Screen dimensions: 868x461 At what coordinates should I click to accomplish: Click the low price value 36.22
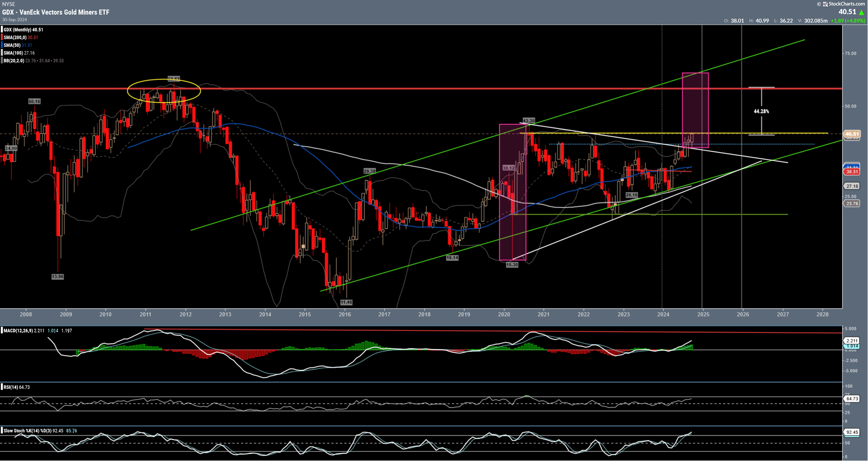coord(786,21)
